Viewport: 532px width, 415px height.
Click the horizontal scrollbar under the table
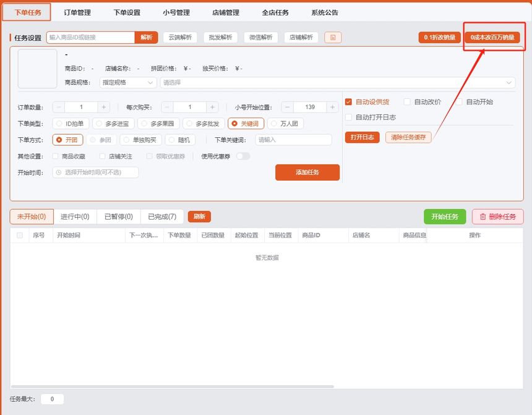click(x=173, y=387)
